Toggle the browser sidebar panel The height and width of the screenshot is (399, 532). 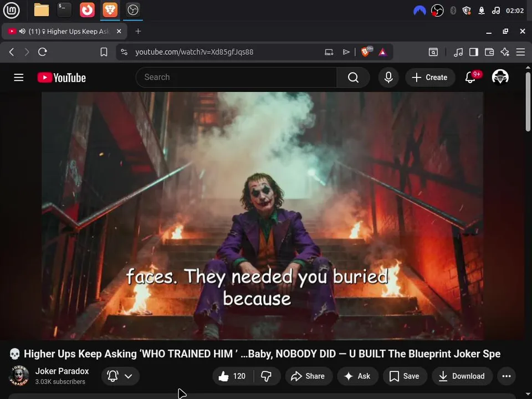pyautogui.click(x=474, y=52)
